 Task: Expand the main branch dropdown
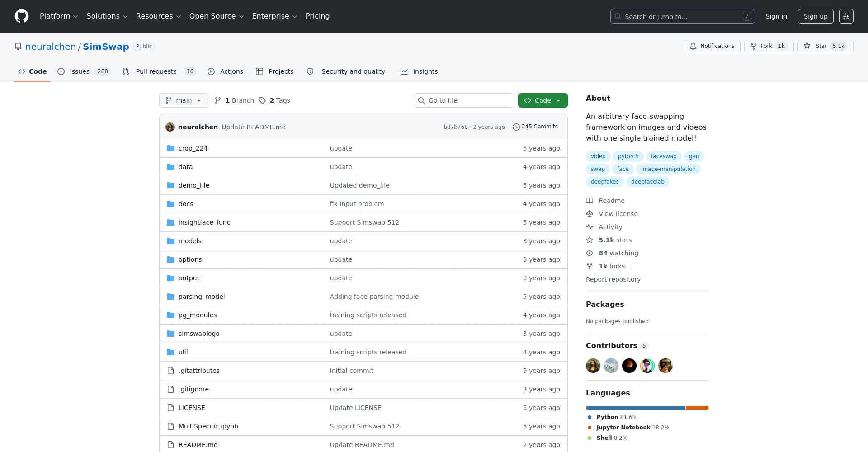(x=184, y=100)
